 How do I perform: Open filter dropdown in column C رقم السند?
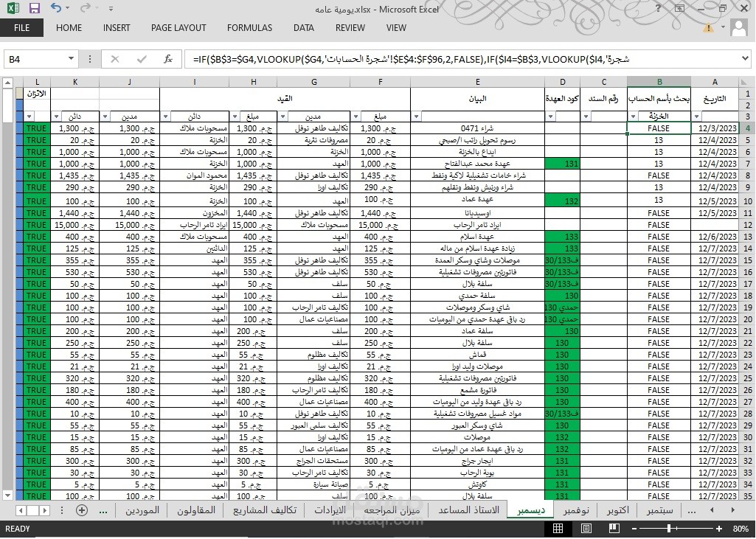click(x=586, y=117)
